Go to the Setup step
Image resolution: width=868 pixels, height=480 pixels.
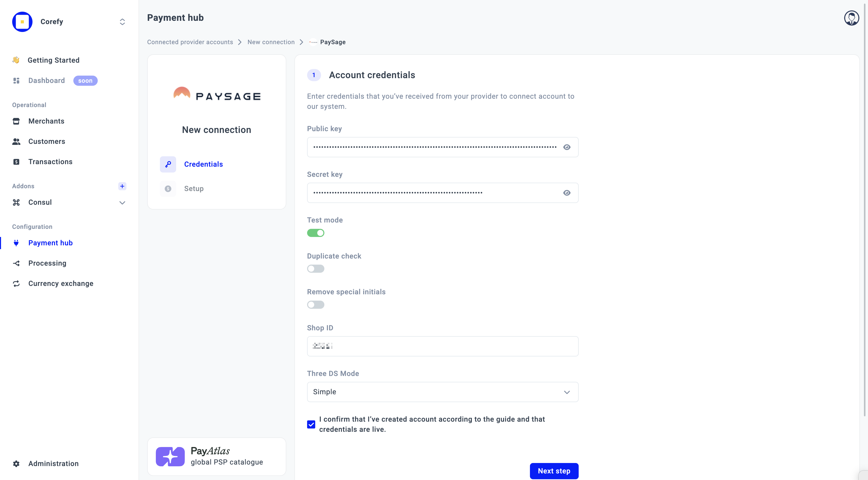(193, 189)
